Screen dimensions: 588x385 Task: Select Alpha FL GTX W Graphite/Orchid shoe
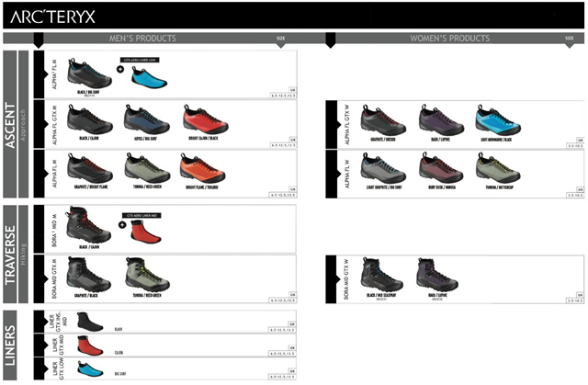pyautogui.click(x=383, y=120)
